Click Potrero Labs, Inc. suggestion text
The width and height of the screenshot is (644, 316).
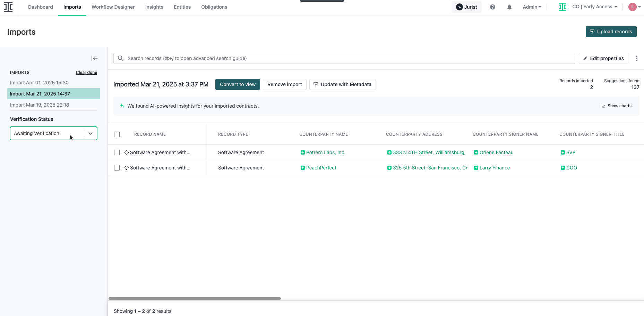[x=326, y=152]
